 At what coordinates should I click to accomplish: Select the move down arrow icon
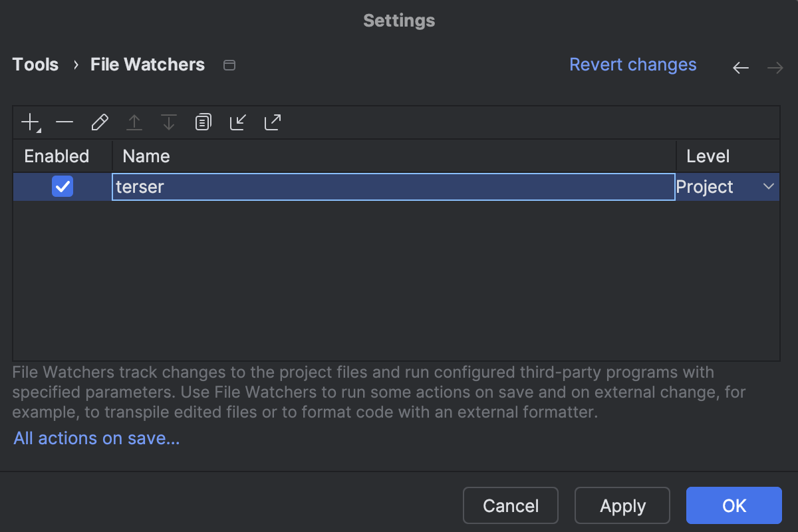pos(168,122)
